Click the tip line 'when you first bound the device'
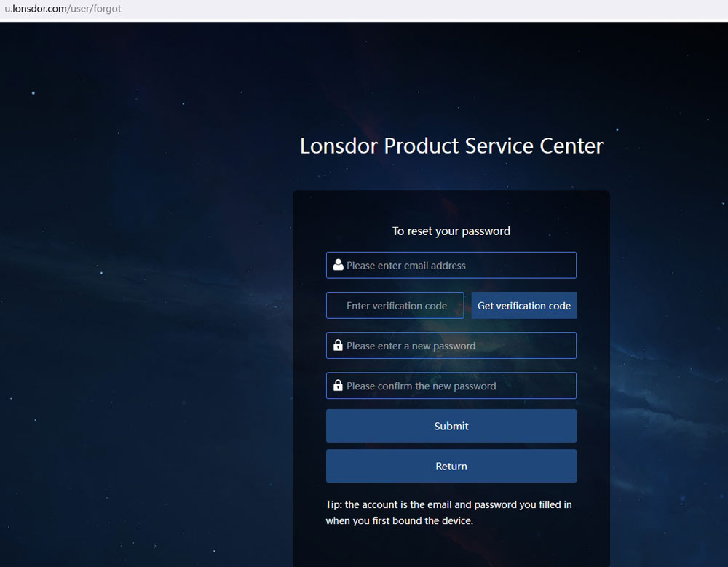728x567 pixels. [399, 521]
